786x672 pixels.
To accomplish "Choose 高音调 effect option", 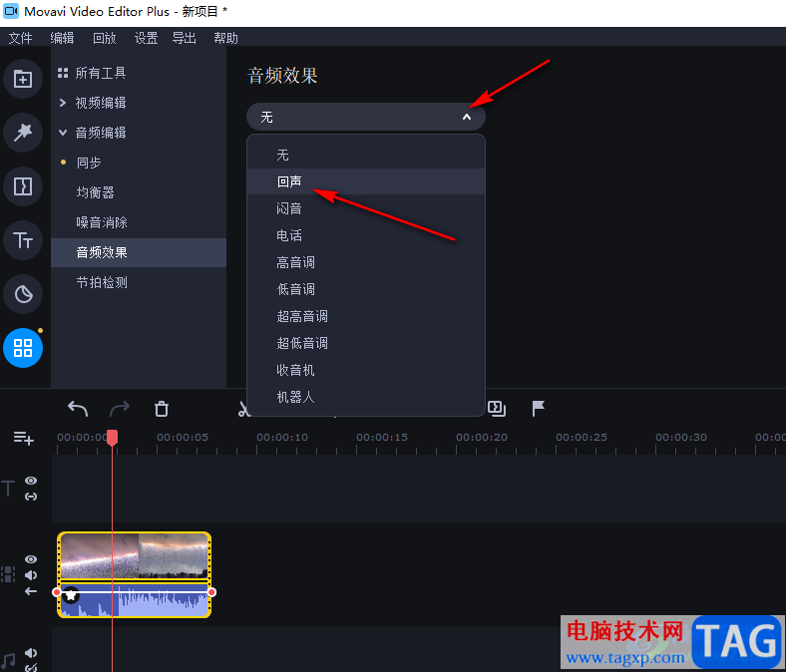I will [x=366, y=262].
